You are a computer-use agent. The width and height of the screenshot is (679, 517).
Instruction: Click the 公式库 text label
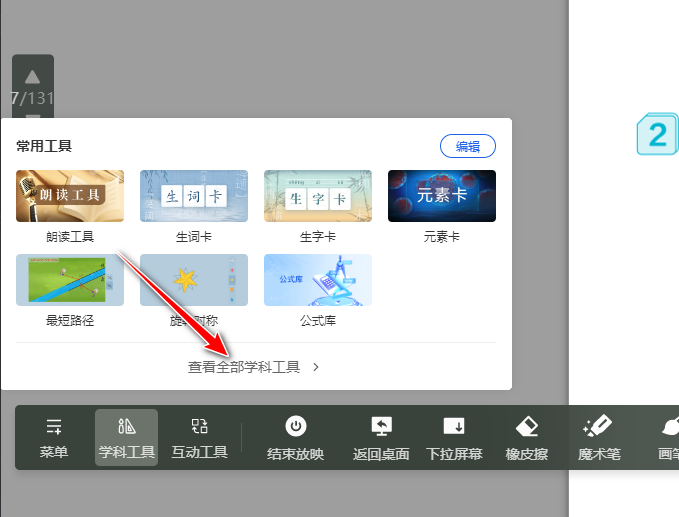(318, 321)
